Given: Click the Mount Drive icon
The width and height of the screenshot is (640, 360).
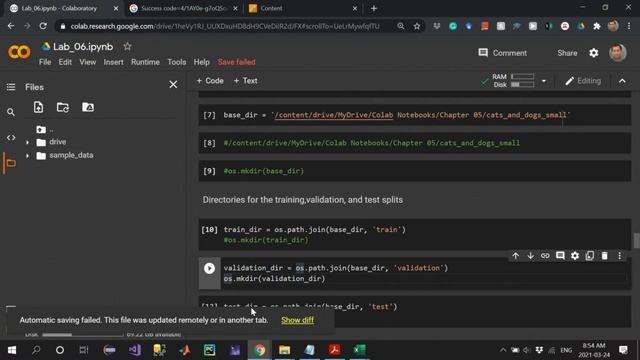Looking at the screenshot, I should coord(88,107).
